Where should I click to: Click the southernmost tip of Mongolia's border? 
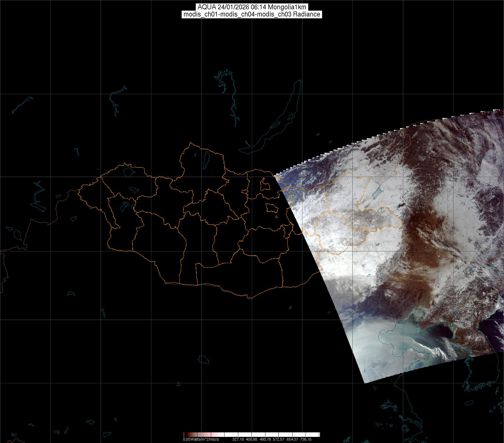(x=250, y=298)
